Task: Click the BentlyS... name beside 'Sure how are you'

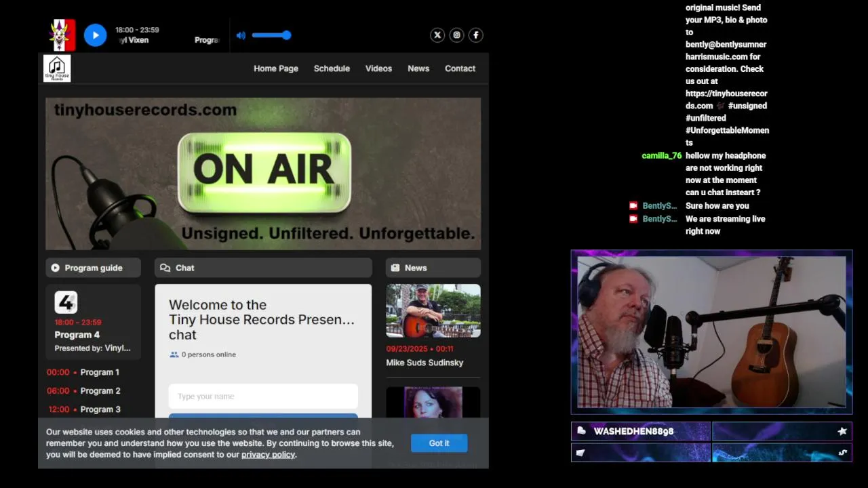Action: coord(659,206)
